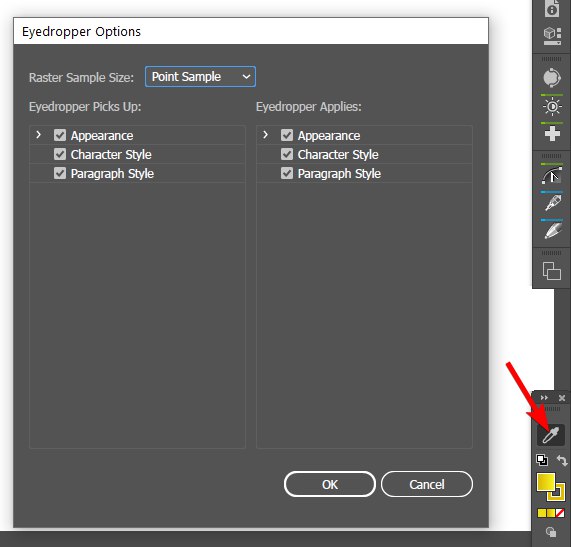Open the sun-shaped brightness plugin icon
571x547 pixels.
552,106
